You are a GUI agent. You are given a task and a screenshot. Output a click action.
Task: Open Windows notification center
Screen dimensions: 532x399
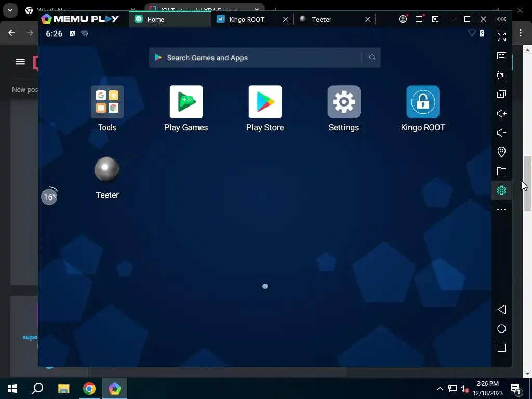516,390
